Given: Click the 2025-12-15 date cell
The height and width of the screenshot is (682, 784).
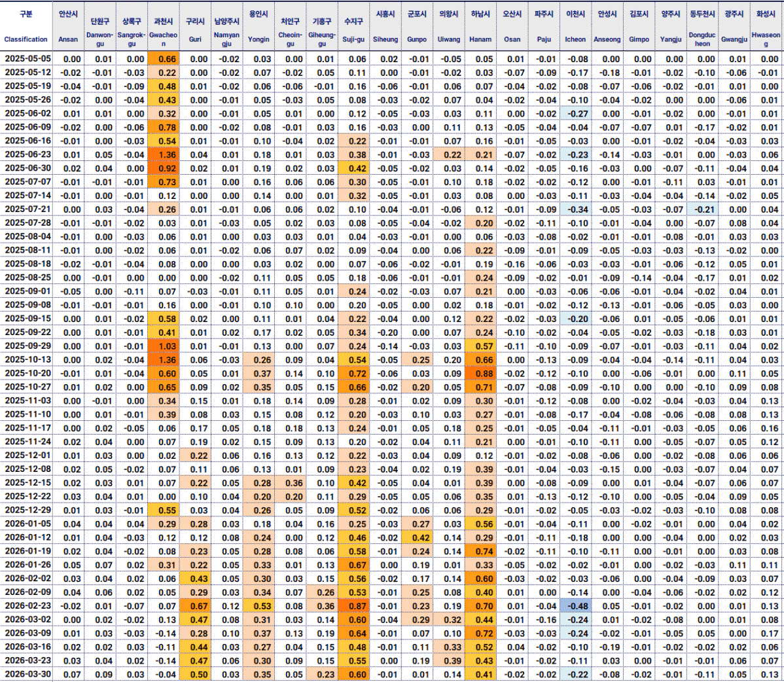Looking at the screenshot, I should (26, 483).
